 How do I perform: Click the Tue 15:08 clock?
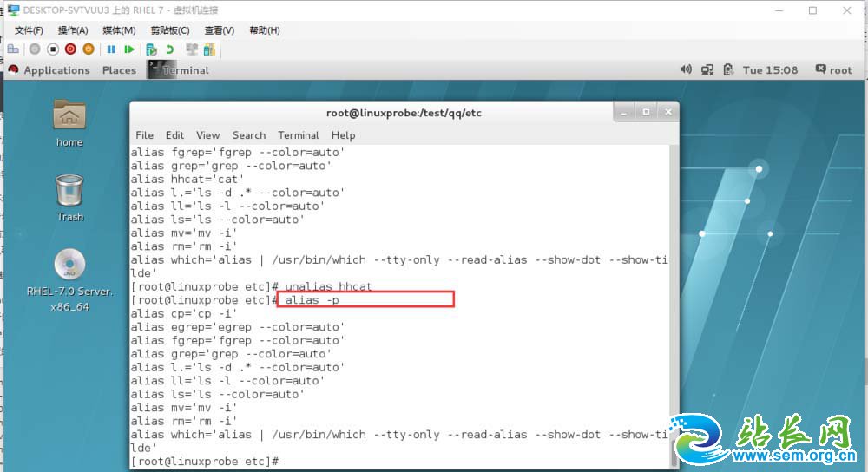click(770, 70)
